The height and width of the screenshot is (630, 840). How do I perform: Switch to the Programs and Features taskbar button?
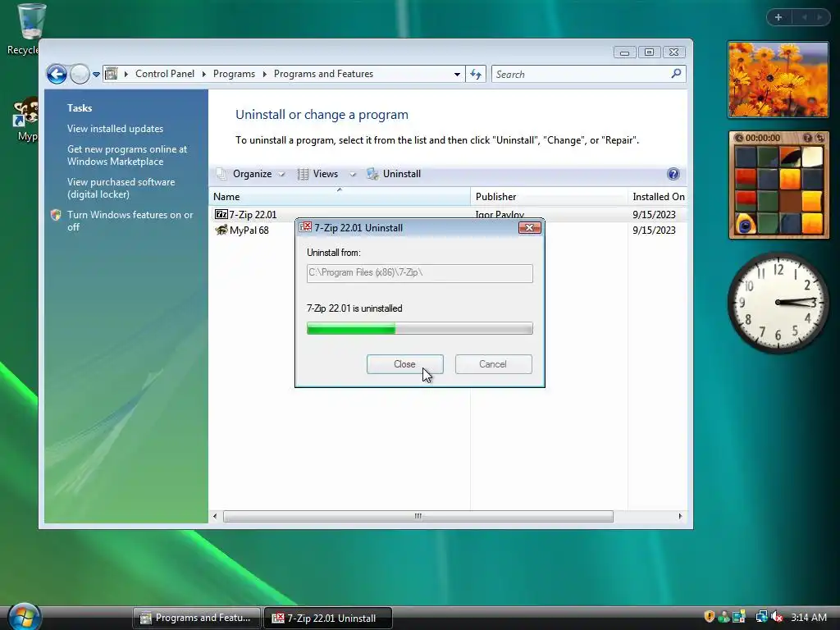coord(197,619)
